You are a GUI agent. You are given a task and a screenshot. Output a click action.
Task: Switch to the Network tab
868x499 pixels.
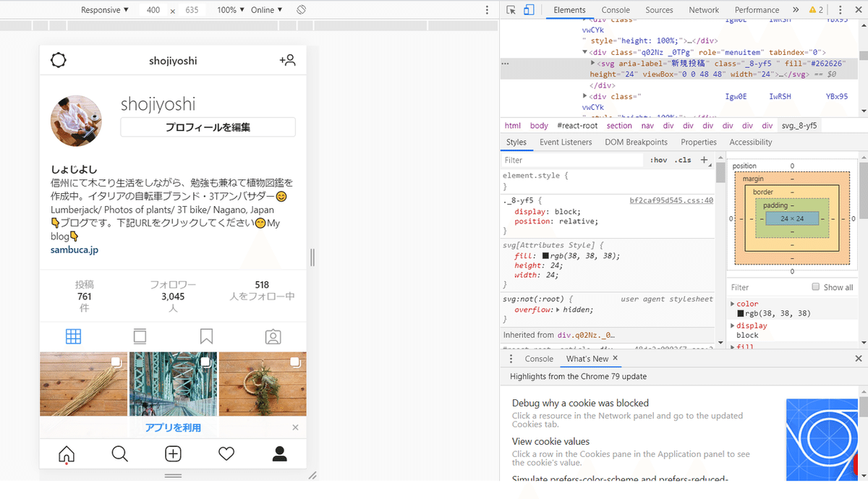click(x=704, y=10)
